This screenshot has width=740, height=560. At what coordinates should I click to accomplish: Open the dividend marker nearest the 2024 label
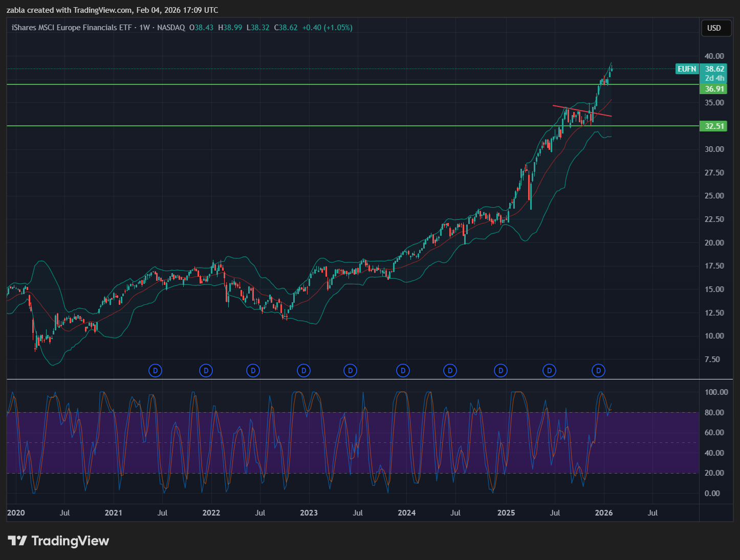(x=403, y=370)
